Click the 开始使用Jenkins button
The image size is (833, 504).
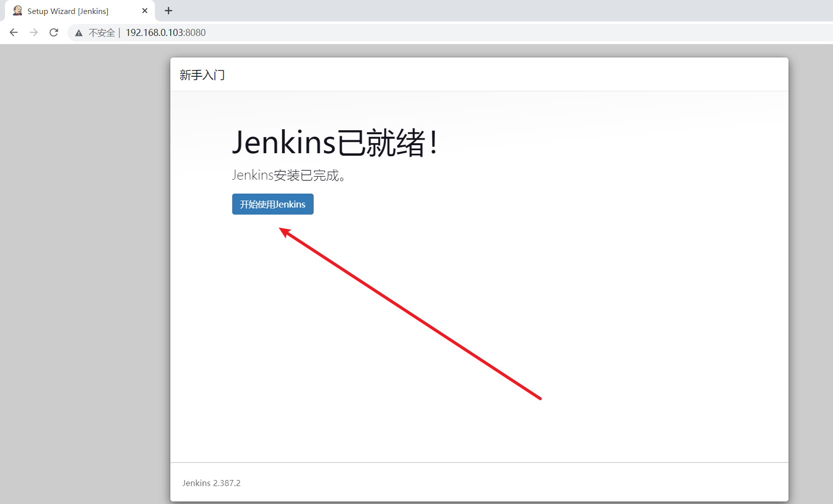[272, 204]
